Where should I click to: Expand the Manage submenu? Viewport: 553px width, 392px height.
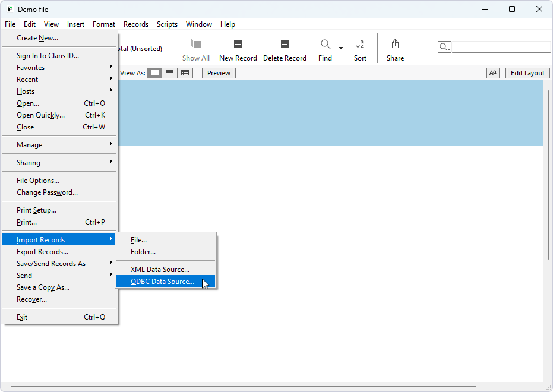coord(30,144)
